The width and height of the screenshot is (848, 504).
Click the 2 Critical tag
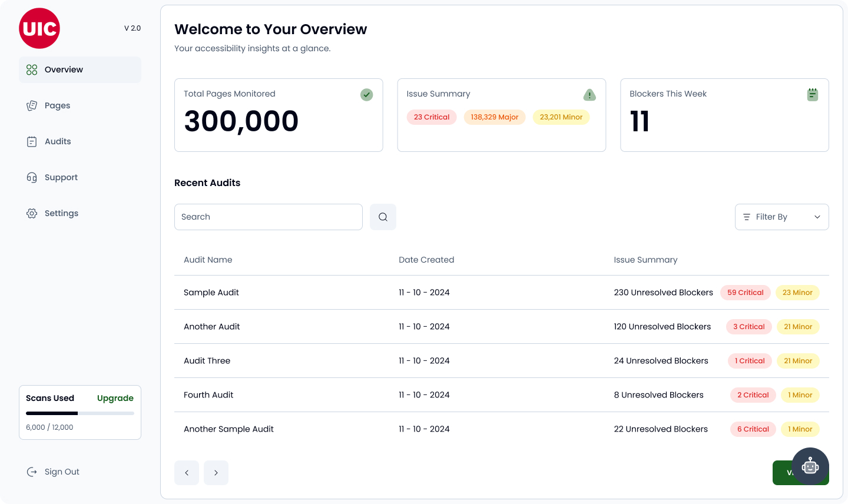point(753,395)
